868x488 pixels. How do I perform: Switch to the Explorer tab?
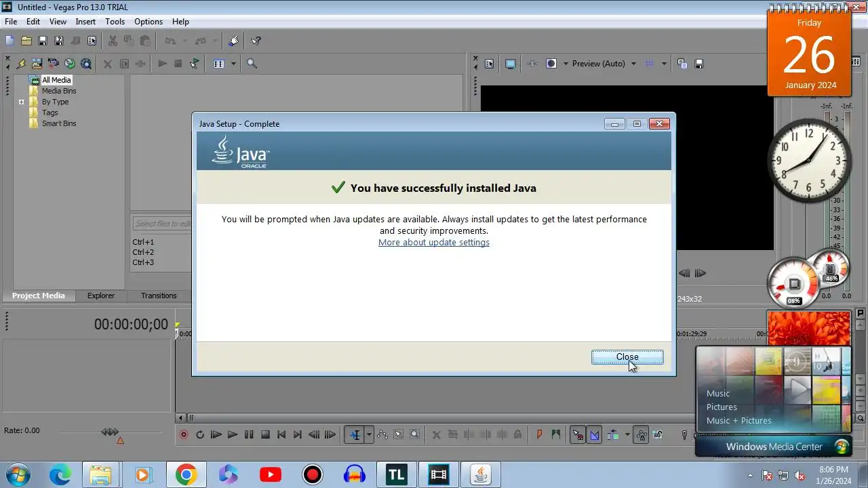point(101,296)
